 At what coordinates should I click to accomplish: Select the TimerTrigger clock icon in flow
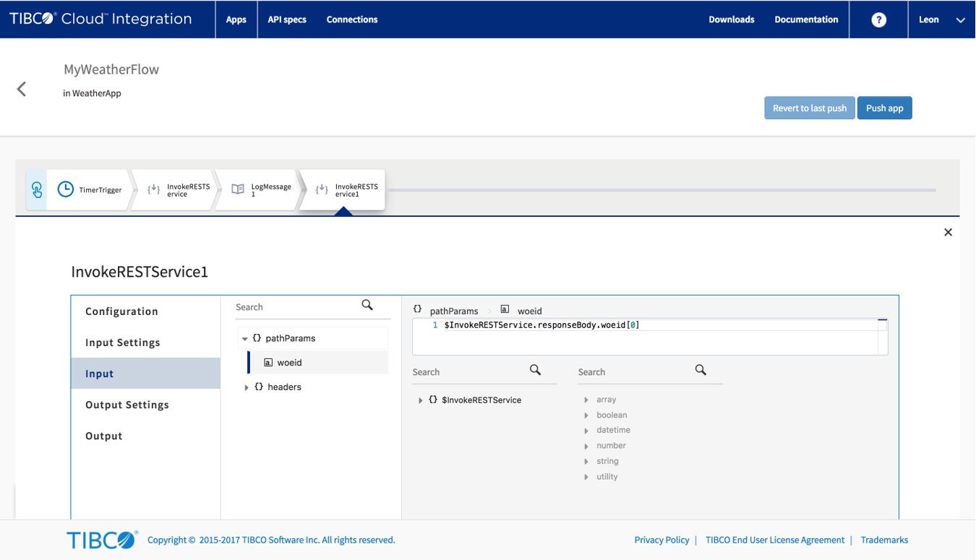(66, 189)
